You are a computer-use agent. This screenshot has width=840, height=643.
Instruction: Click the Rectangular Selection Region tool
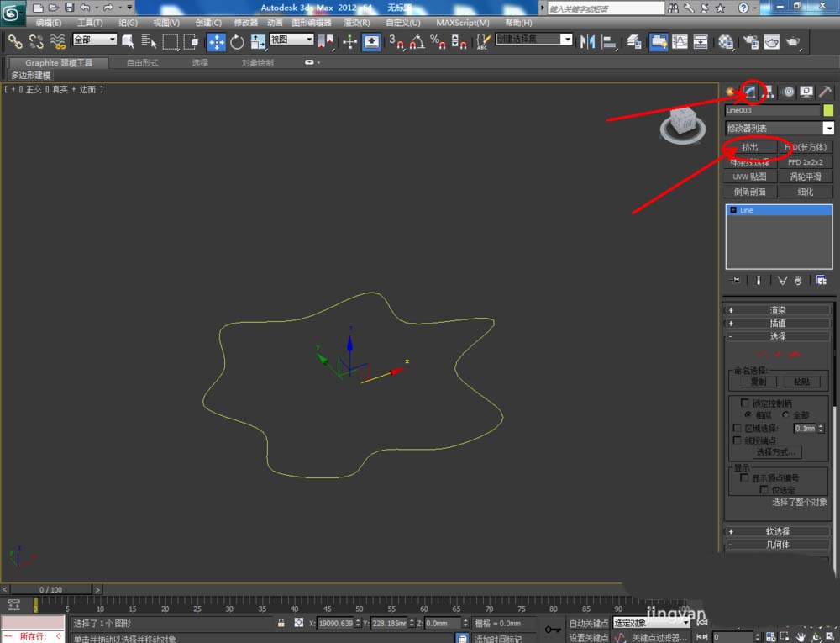click(170, 42)
